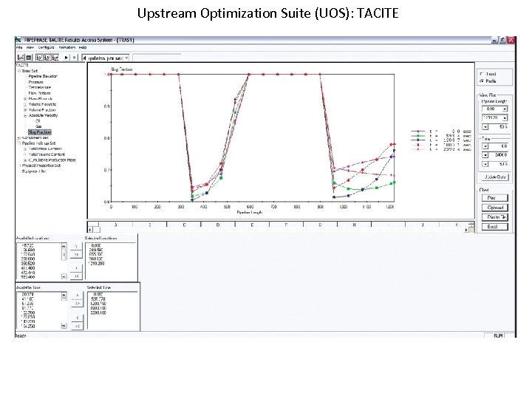This screenshot has height=399, width=532.
Task: Add one available location with > button
Action: [x=76, y=246]
